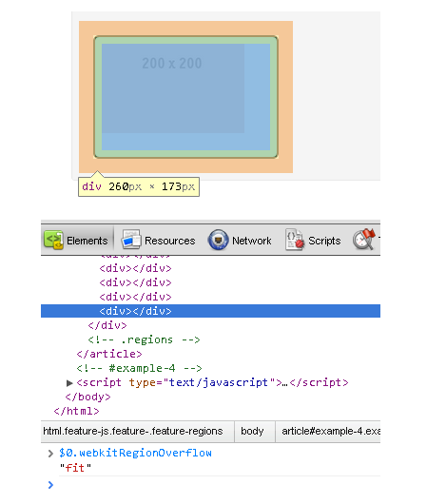
Task: Click the $0.webkitRegionOverflow console entry
Action: tap(135, 453)
